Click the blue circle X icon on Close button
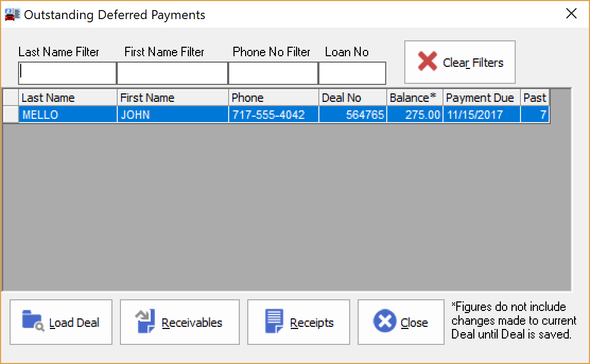 click(384, 322)
